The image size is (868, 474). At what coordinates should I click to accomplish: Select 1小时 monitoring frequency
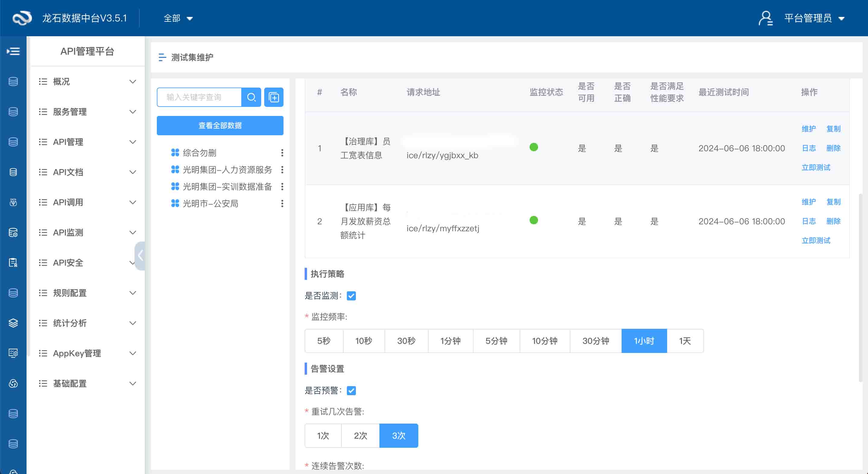tap(644, 341)
